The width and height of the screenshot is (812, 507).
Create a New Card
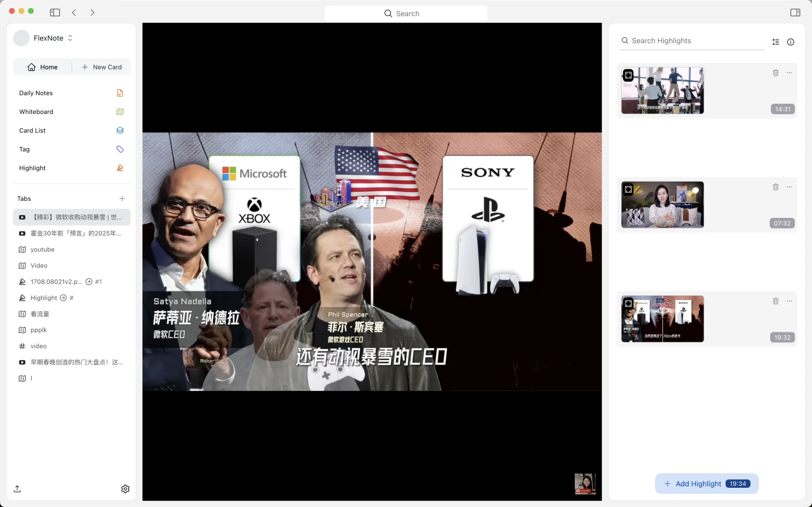click(x=101, y=67)
